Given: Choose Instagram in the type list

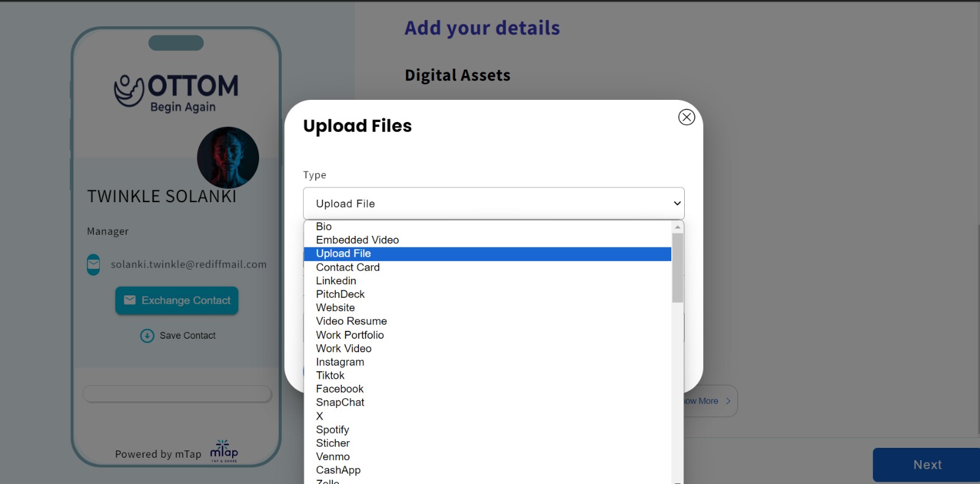Looking at the screenshot, I should coord(488,362).
